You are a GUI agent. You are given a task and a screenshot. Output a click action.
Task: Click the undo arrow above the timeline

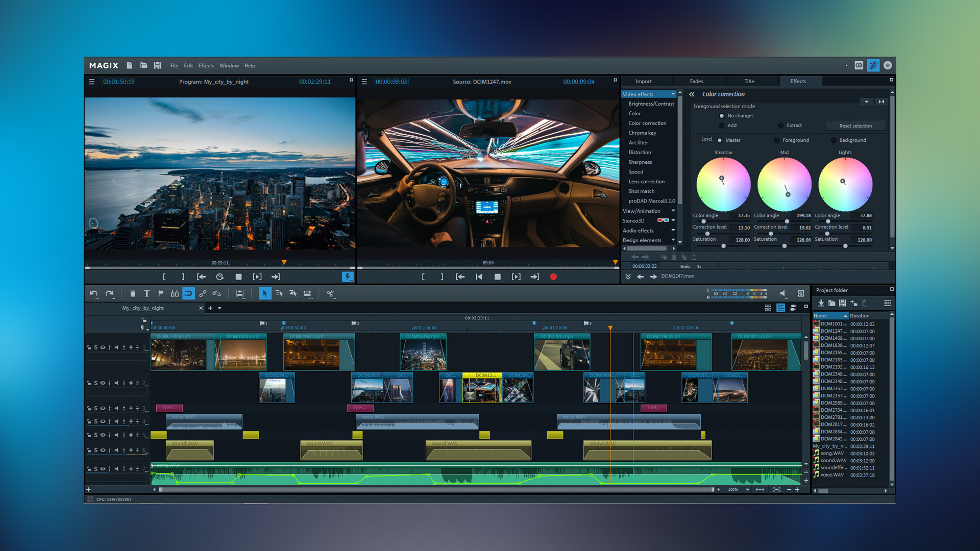coord(94,293)
